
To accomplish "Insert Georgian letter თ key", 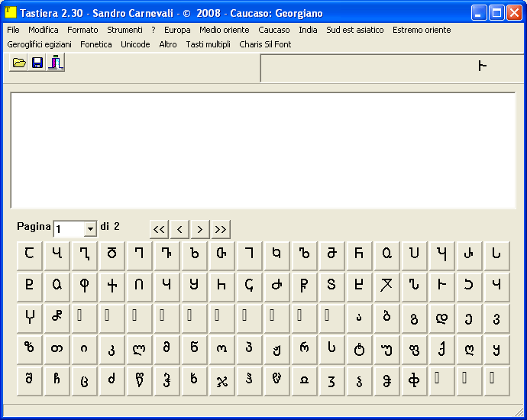I will (57, 350).
